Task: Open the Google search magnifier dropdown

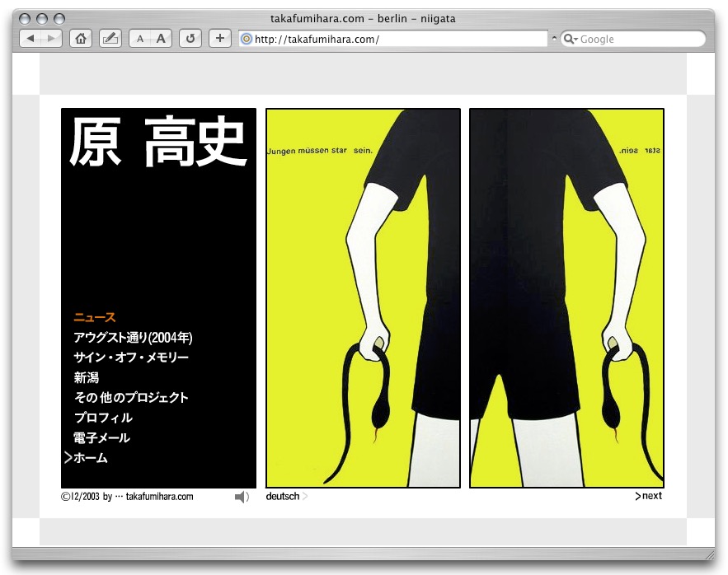Action: click(570, 39)
